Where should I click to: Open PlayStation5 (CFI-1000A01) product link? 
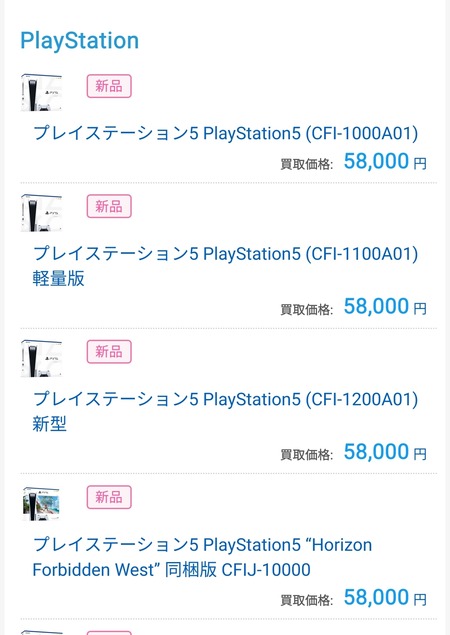[225, 133]
